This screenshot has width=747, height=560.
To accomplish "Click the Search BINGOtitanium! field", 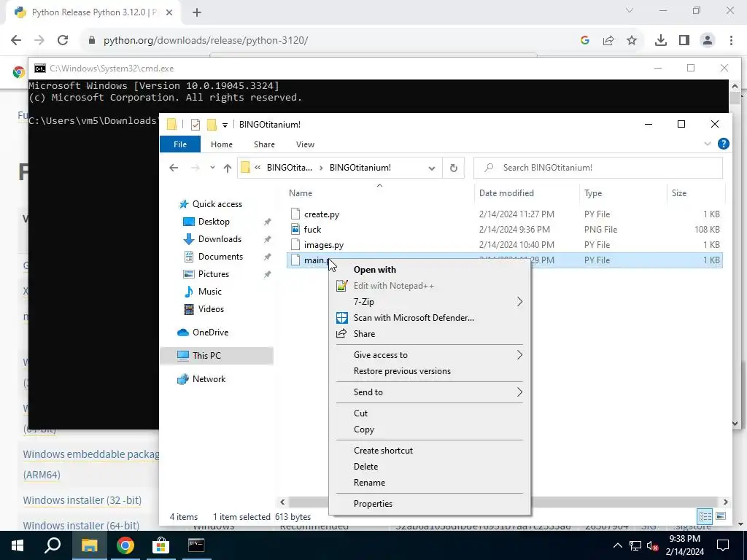I will (x=598, y=168).
